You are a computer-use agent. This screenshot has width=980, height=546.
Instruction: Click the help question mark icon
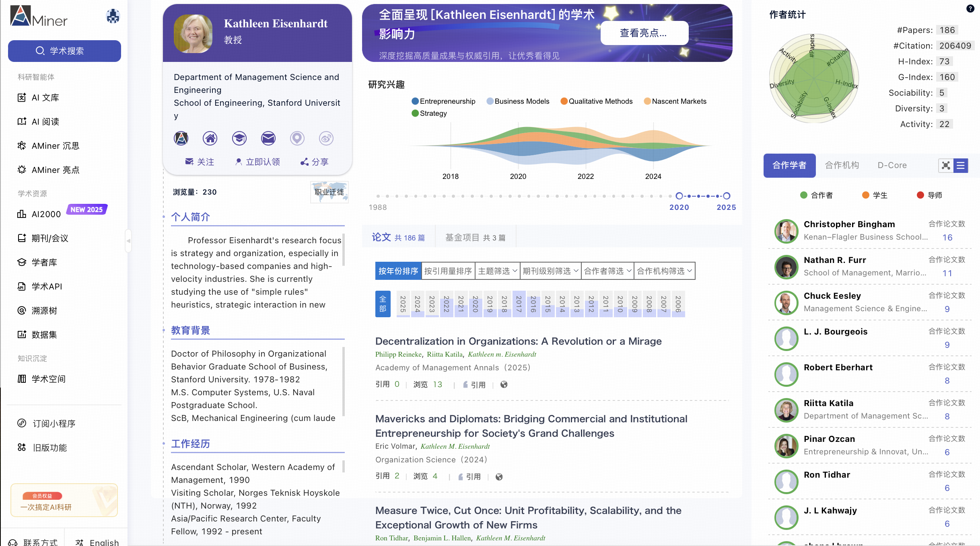(970, 9)
